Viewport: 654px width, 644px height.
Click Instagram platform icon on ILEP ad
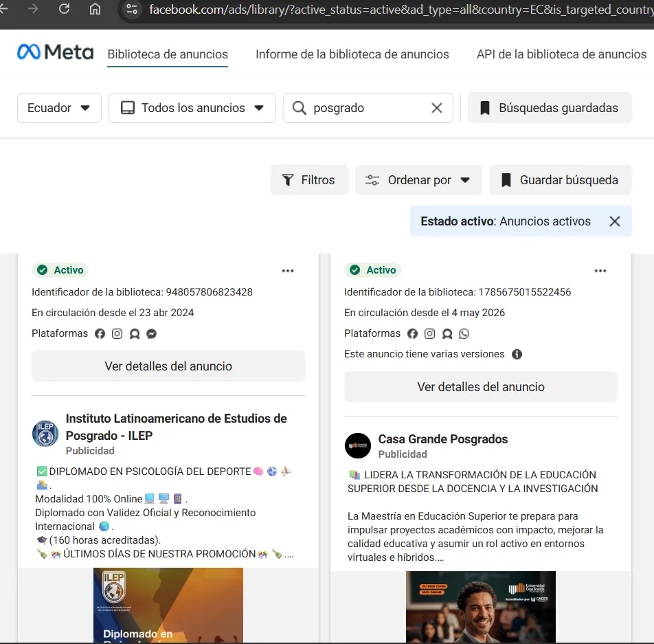[117, 334]
